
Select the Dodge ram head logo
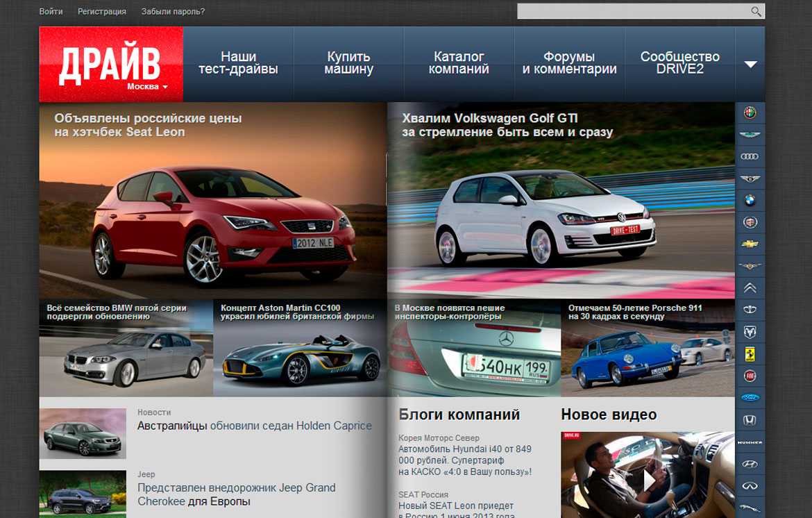[750, 331]
